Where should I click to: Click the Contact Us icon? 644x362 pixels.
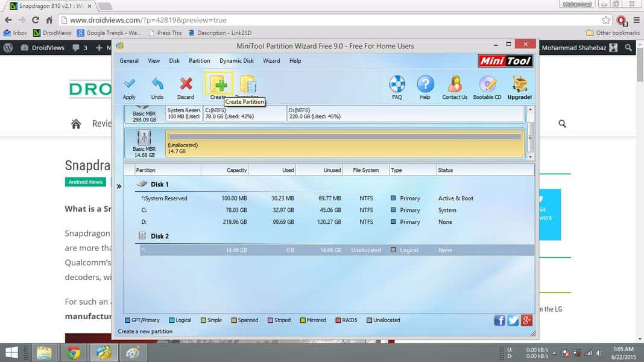tap(455, 84)
